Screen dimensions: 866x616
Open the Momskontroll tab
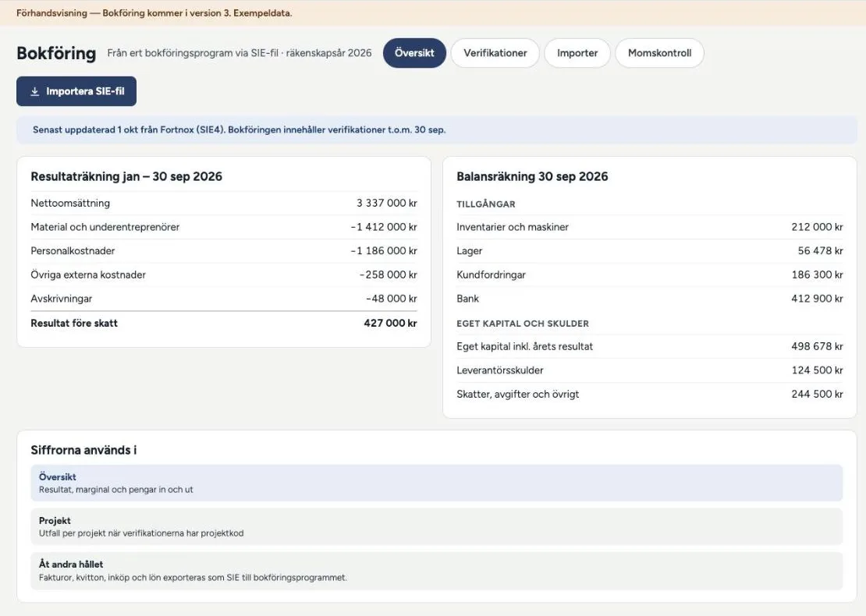coord(659,53)
